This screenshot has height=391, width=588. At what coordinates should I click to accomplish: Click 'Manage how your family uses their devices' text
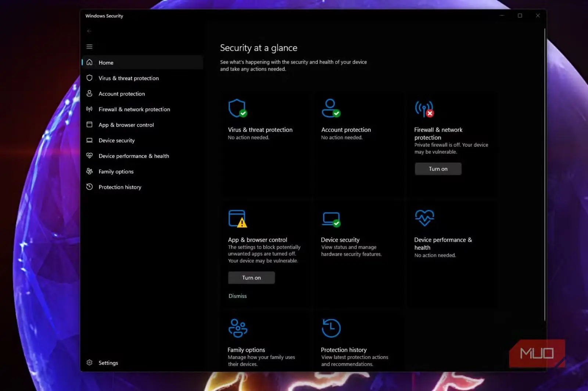261,360
